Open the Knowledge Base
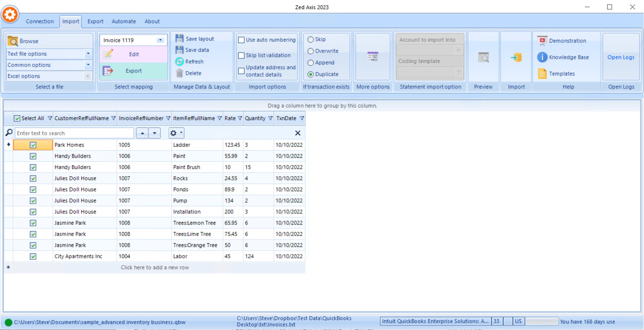Image resolution: width=644 pixels, height=330 pixels. point(542,57)
